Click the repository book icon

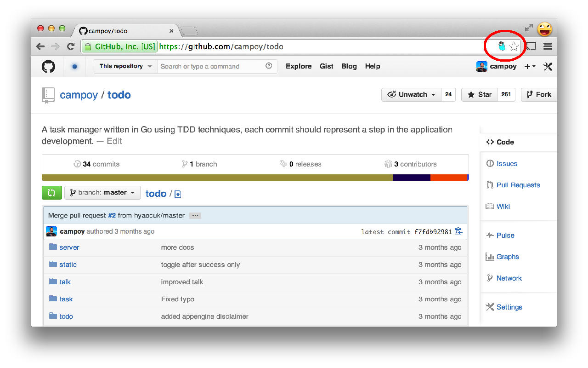pos(48,95)
